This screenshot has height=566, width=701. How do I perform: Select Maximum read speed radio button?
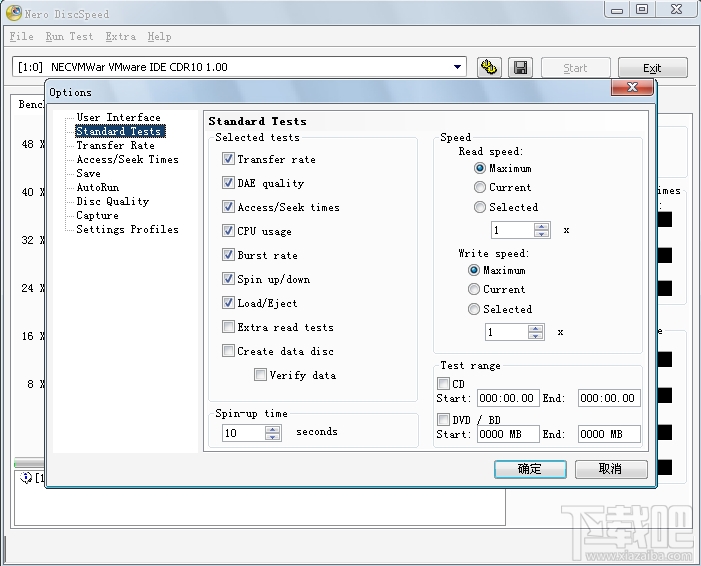tap(479, 168)
